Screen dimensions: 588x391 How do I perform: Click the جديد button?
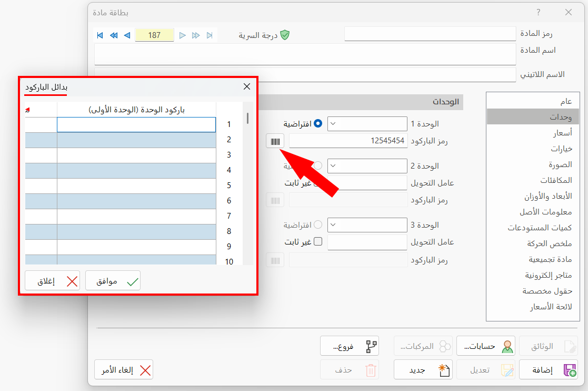pyautogui.click(x=423, y=370)
